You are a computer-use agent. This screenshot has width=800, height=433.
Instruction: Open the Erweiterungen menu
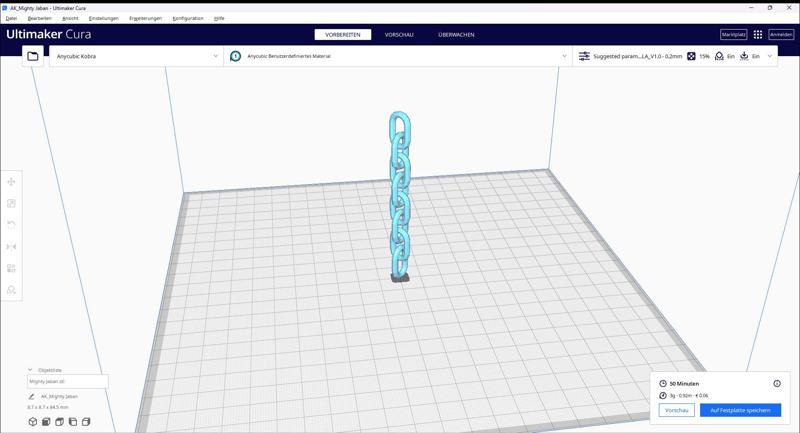[x=145, y=18]
